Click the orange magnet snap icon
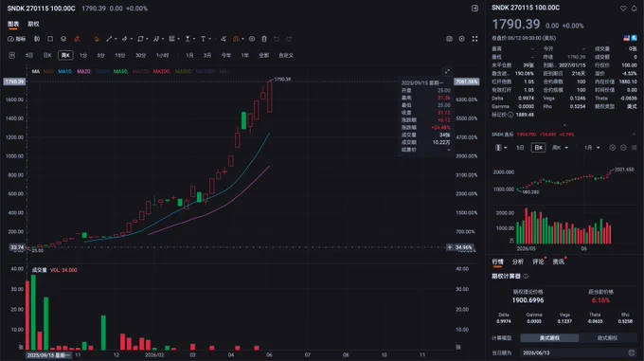Image resolution: width=644 pixels, height=361 pixels. (236, 39)
